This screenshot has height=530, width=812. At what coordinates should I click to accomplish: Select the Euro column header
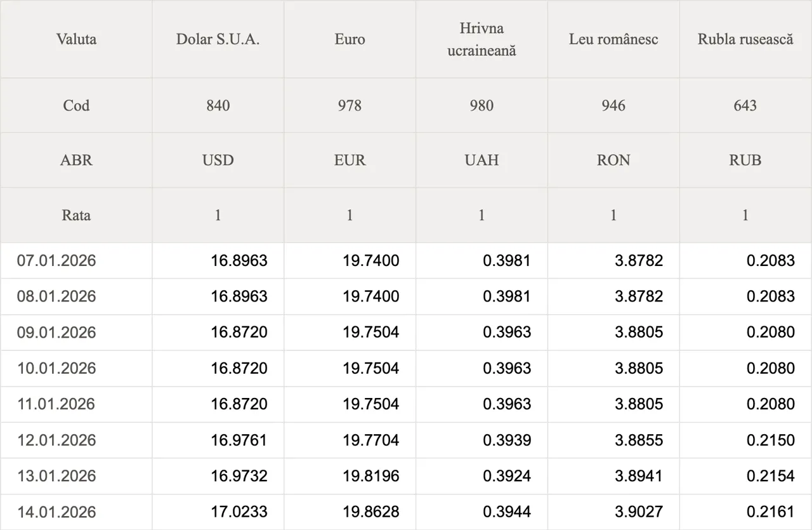pos(350,39)
